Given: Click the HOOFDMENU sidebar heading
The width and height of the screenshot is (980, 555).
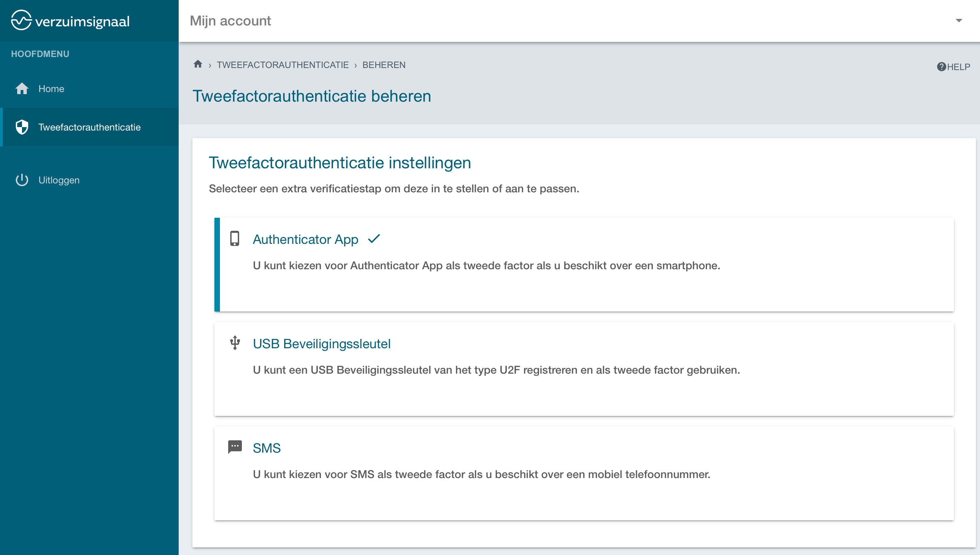Looking at the screenshot, I should coord(40,54).
